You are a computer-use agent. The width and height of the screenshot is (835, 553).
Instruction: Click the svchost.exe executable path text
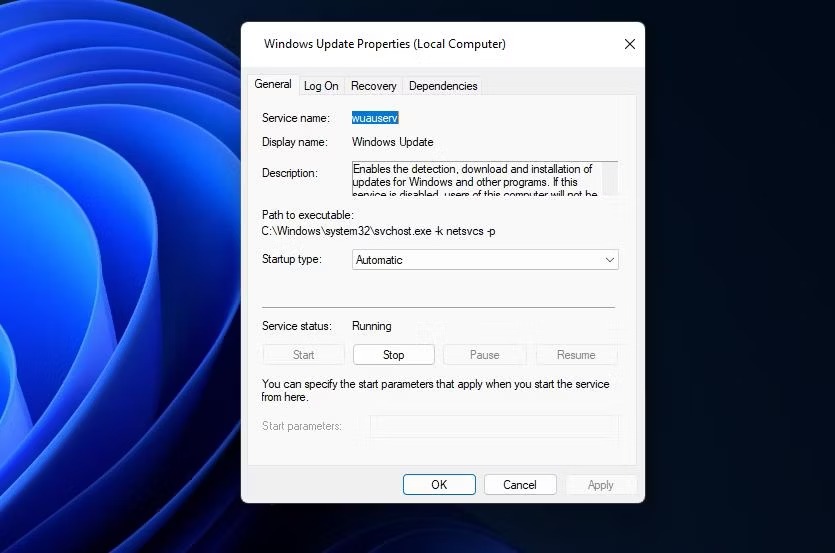(378, 231)
